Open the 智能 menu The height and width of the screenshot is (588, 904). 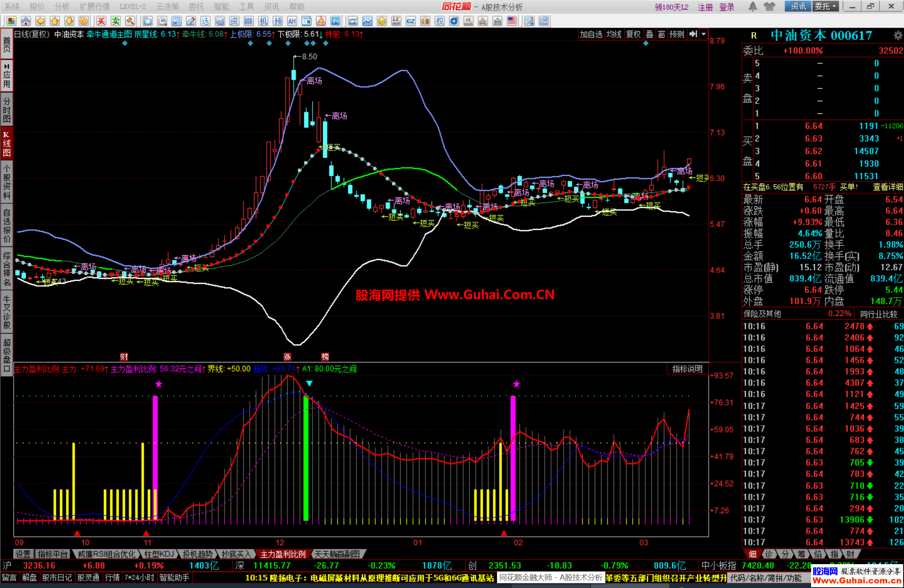click(x=221, y=7)
